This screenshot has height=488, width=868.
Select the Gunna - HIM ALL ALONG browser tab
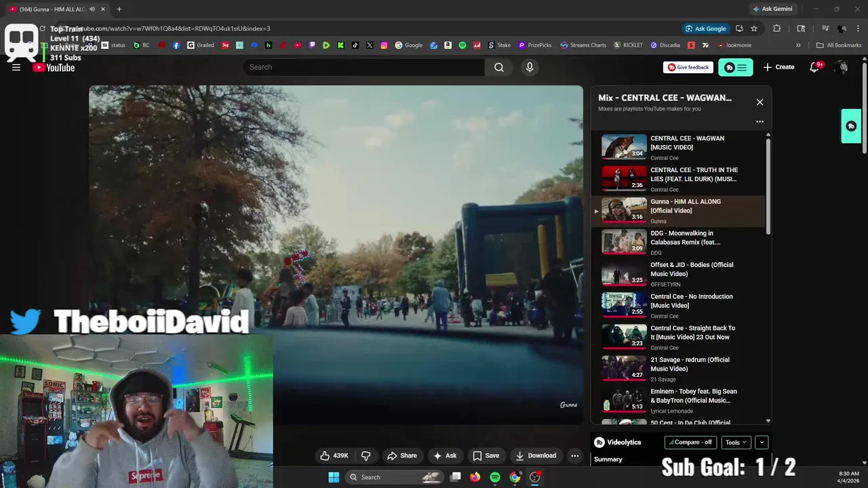click(x=58, y=9)
